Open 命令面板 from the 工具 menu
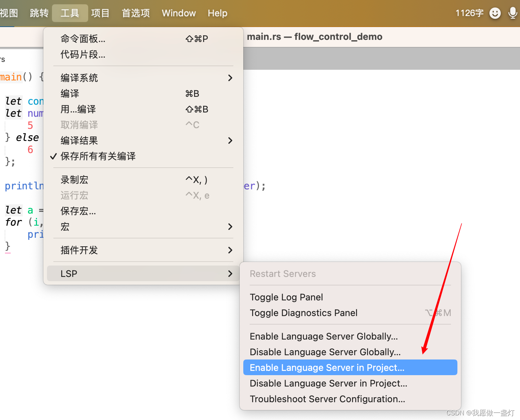520x420 pixels. click(x=83, y=39)
